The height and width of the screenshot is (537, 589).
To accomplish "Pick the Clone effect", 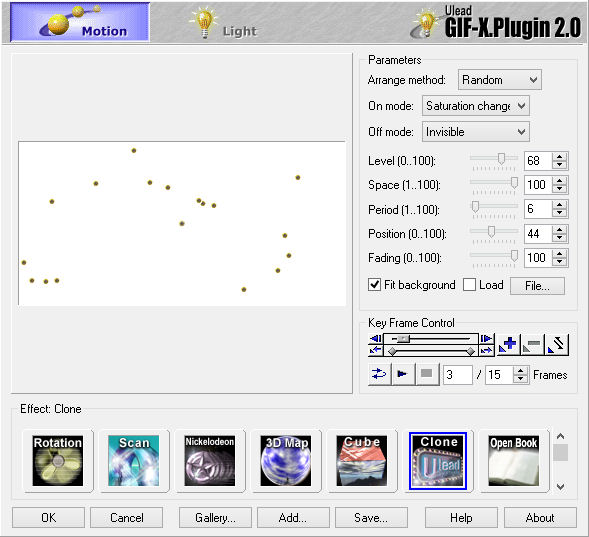I will click(438, 461).
